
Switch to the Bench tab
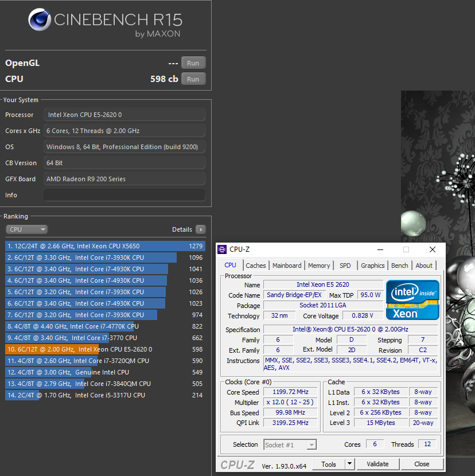click(x=399, y=266)
